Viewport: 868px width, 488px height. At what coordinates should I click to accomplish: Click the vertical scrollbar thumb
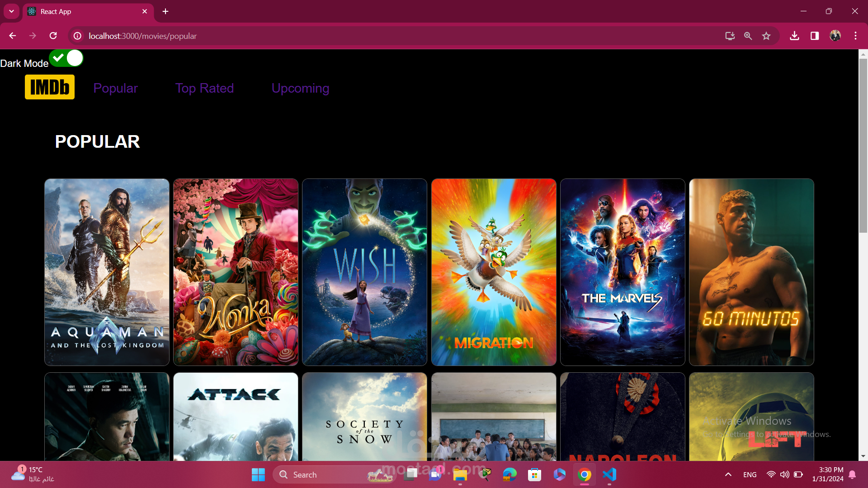pyautogui.click(x=863, y=145)
